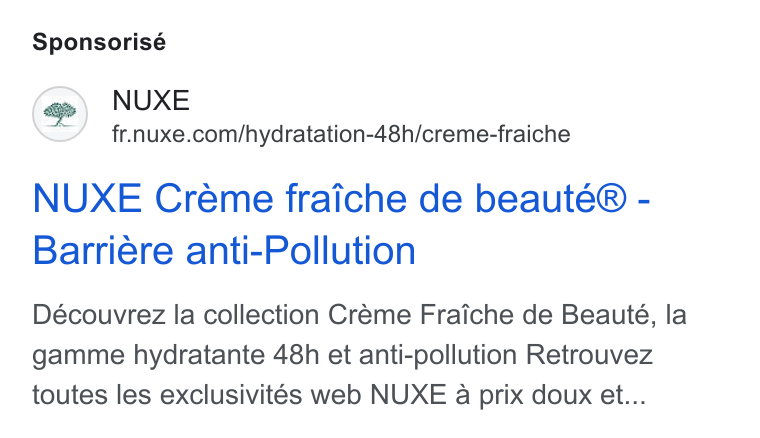Screen dimensions: 760x438
Task: Click 'anti-Pollution' in the blue headline
Action: point(301,250)
